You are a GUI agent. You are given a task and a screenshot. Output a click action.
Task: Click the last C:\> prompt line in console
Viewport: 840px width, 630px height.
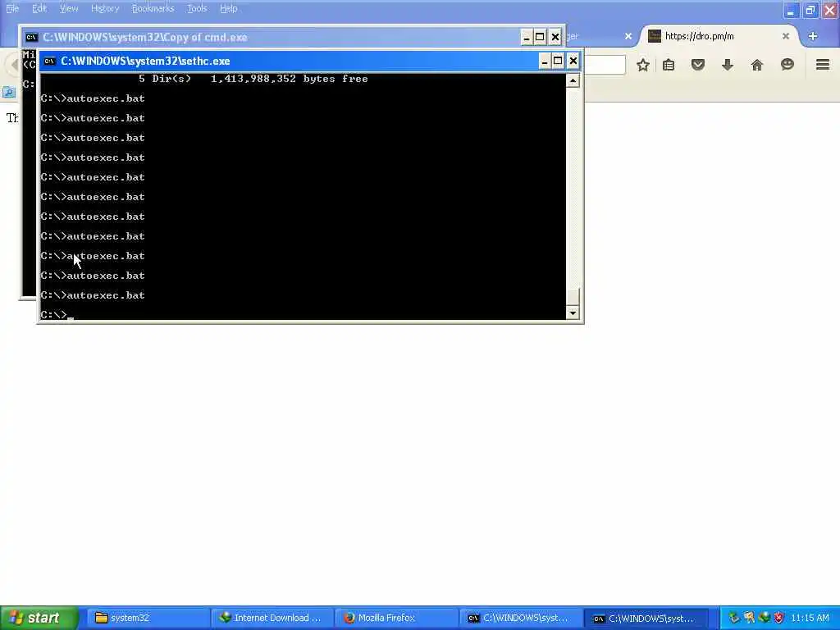pyautogui.click(x=53, y=314)
